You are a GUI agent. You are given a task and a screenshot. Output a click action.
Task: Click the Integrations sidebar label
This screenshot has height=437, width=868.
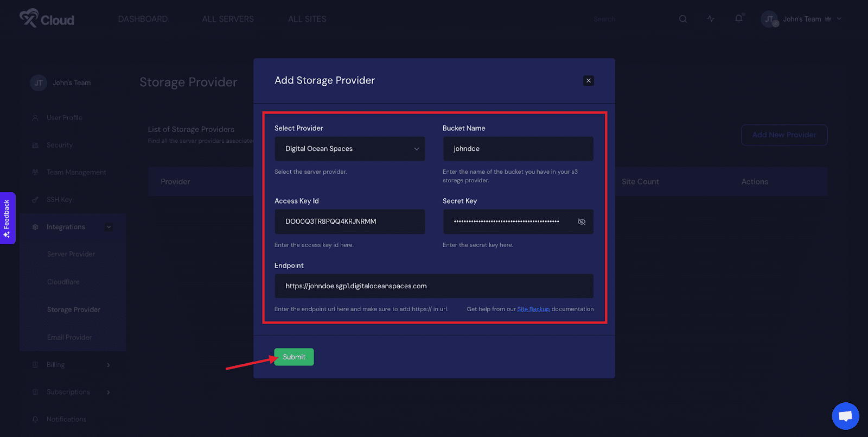[66, 227]
